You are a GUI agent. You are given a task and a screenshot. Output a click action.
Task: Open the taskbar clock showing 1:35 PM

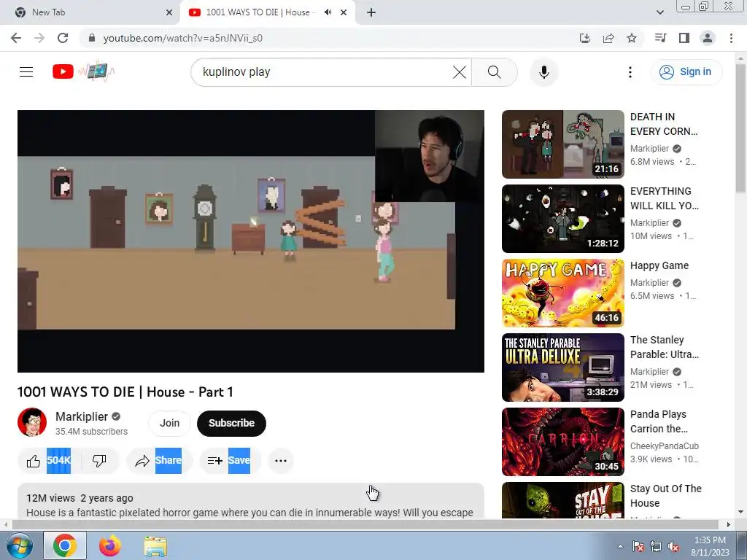pyautogui.click(x=710, y=546)
